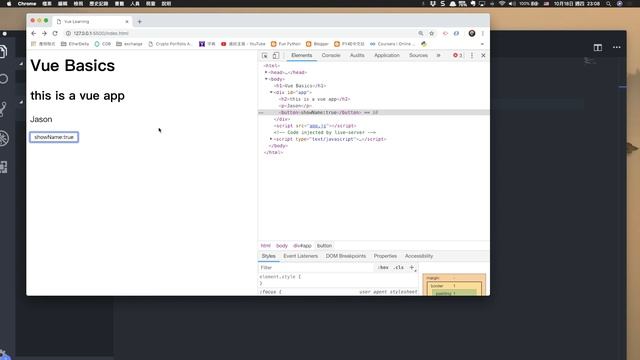
Task: Open the DevTools three-dot customize menu
Action: click(472, 56)
